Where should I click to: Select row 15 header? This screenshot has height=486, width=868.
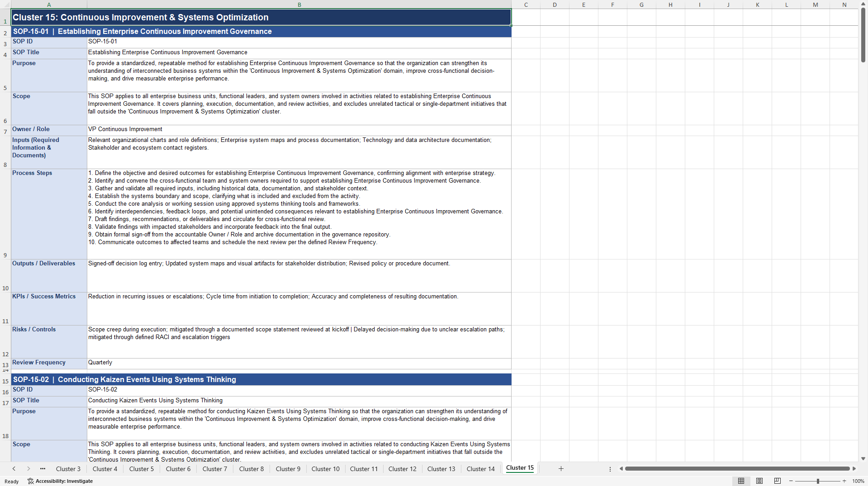(x=5, y=380)
